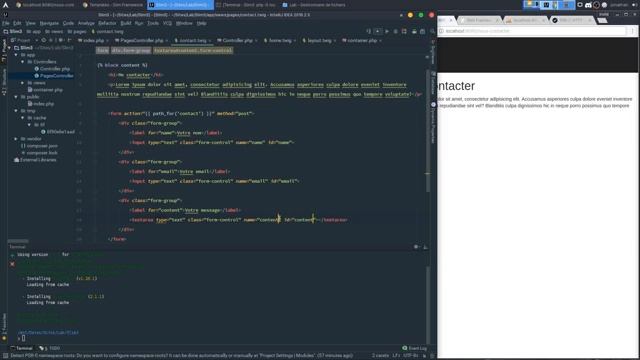Click the Slim3 breadcrumb in navigation bar
The image size is (640, 360).
tap(13, 31)
